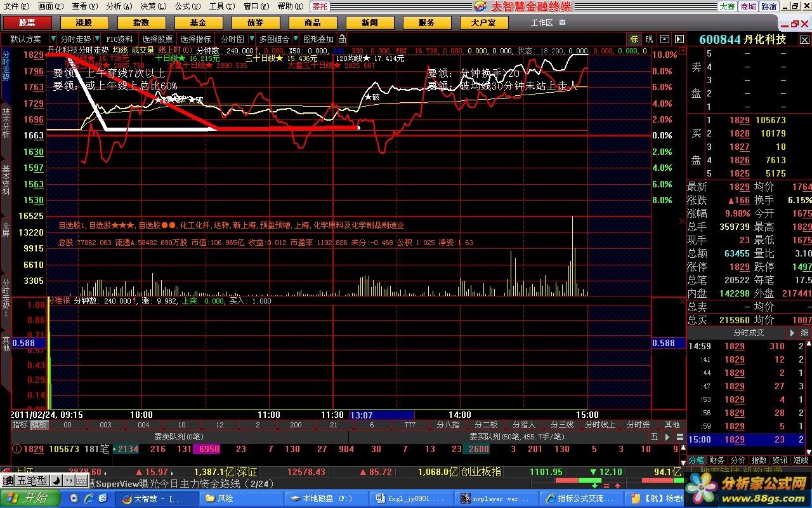Expand the 默认方案 dropdown arrow
This screenshot has height=508, width=812.
coord(53,39)
